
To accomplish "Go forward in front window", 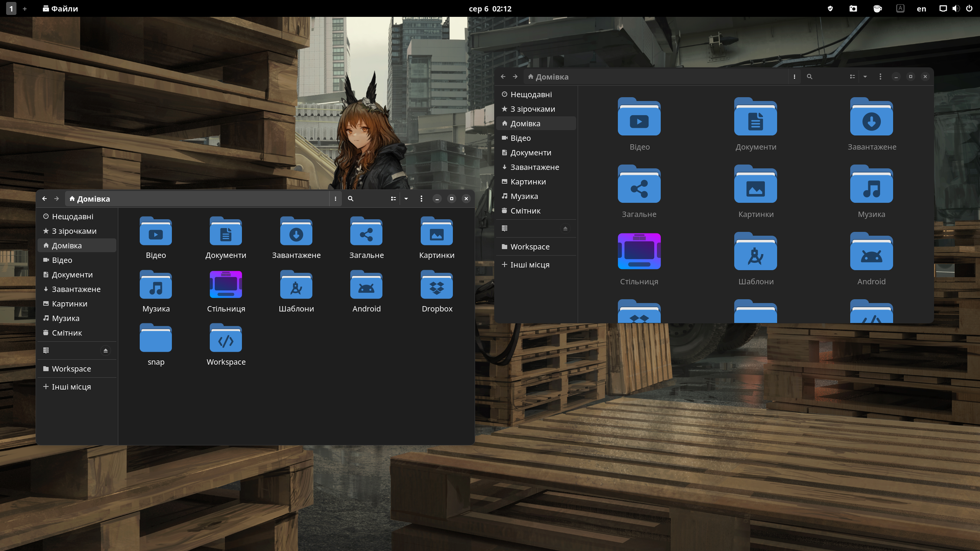I will coord(57,199).
